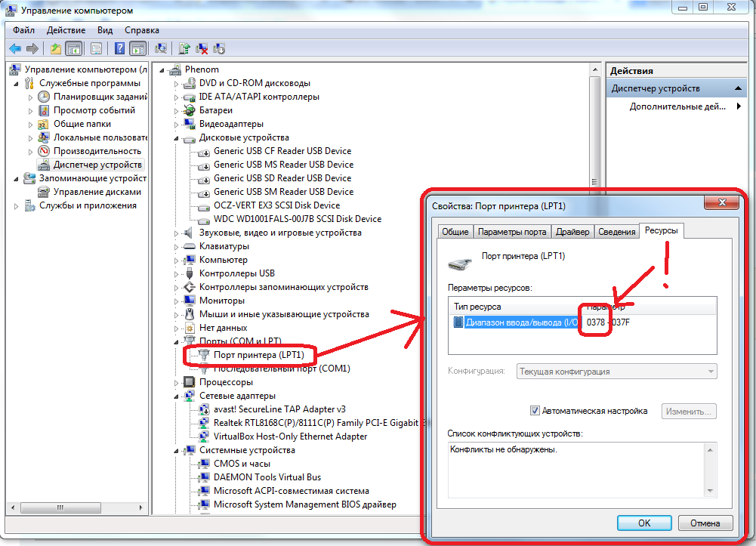Toggle Автоматическая настройка checkbox

pyautogui.click(x=535, y=411)
